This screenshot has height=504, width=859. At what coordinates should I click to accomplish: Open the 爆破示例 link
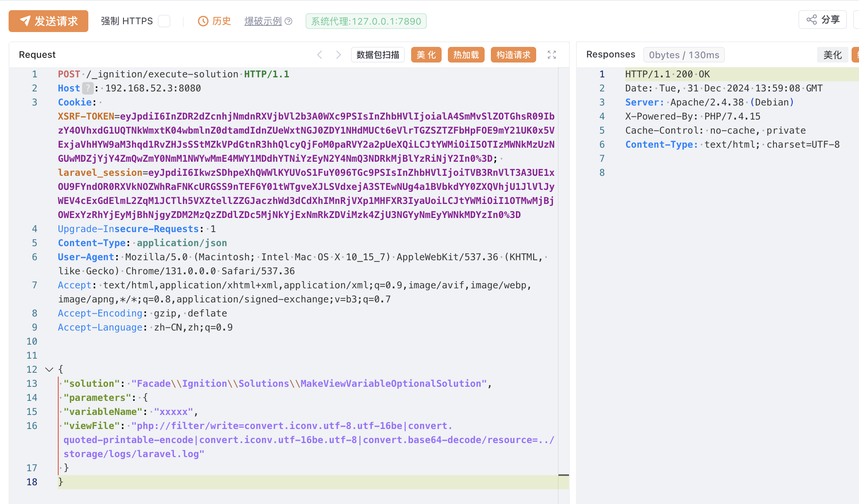pos(263,21)
